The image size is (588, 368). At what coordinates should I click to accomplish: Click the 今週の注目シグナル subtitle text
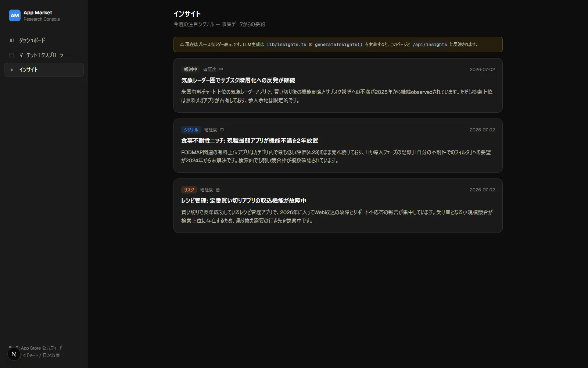[219, 24]
